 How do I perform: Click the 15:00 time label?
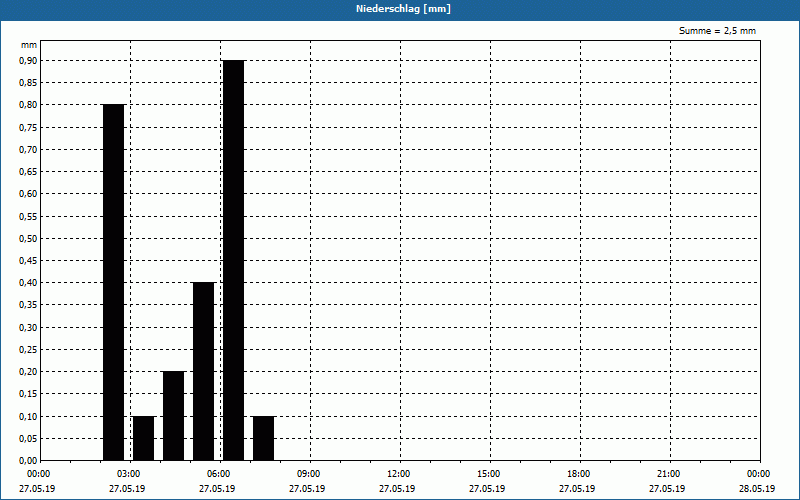(x=489, y=474)
